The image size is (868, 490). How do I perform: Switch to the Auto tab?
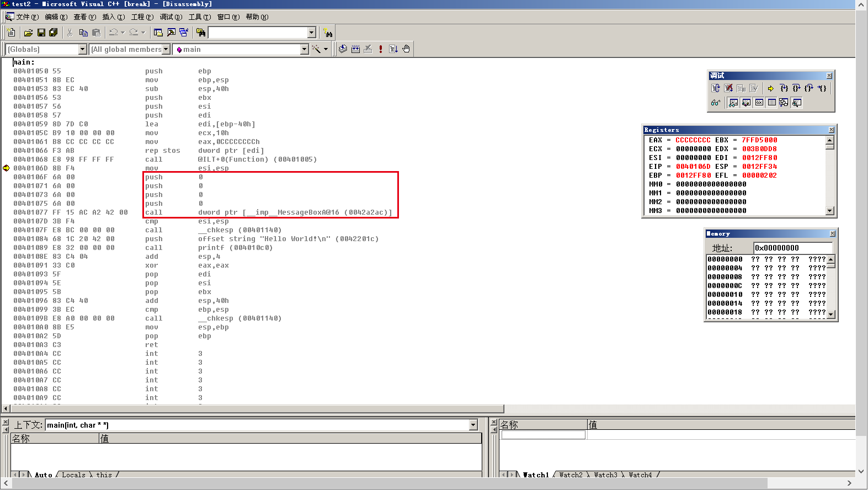pyautogui.click(x=43, y=475)
